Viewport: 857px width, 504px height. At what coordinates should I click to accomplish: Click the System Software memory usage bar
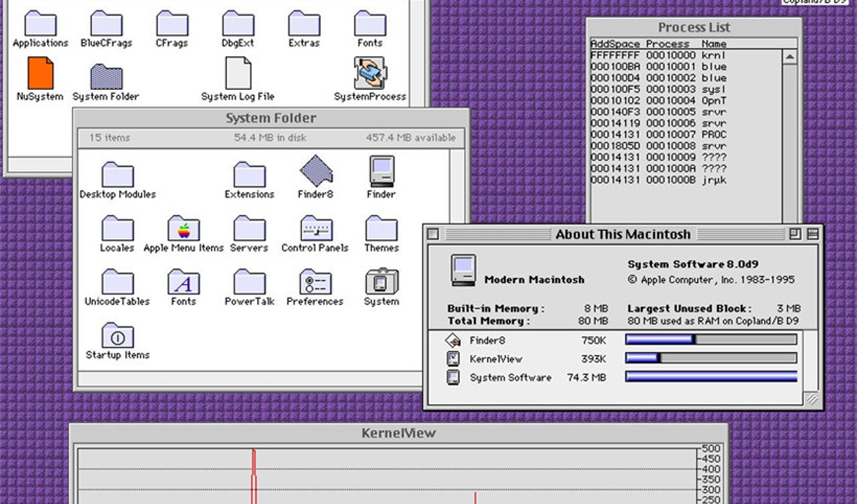pyautogui.click(x=711, y=376)
